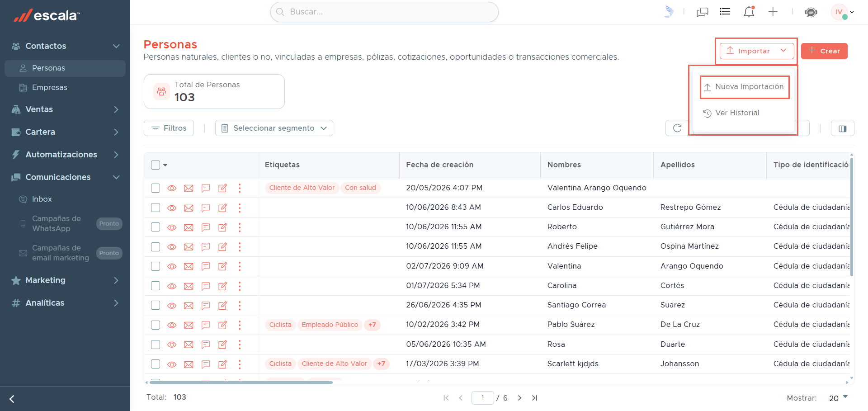Click the Cliente de Alto Valor tag in first row
The image size is (868, 411).
[x=302, y=188]
